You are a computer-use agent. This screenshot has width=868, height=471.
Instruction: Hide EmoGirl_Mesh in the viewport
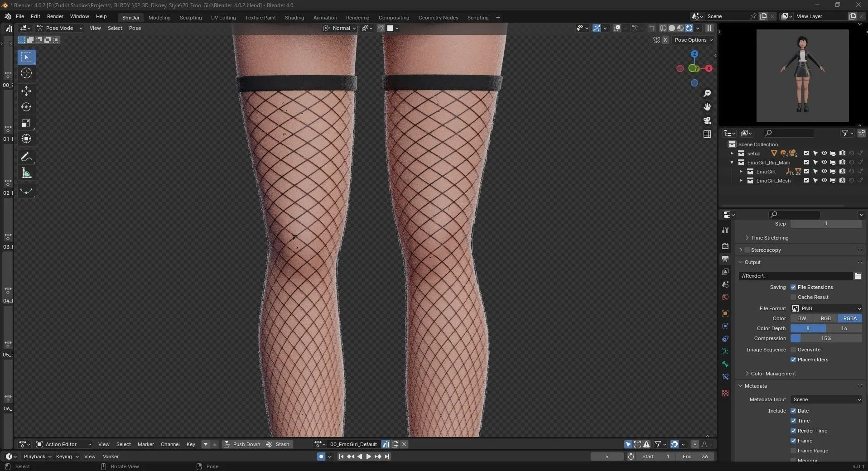point(824,180)
